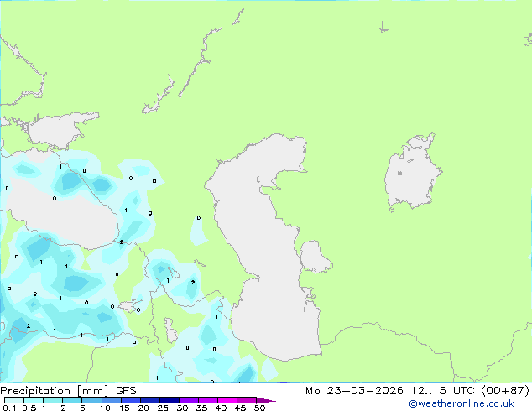
Task: Choose the blue 10–15 mm legend swatch
Action: click(111, 400)
